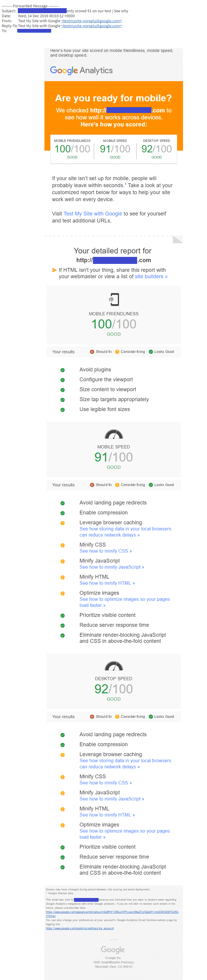This screenshot has width=207, height=980.
Task: Open the Reply-To testmysite-noreply@google.com address link
Action: 92,26
